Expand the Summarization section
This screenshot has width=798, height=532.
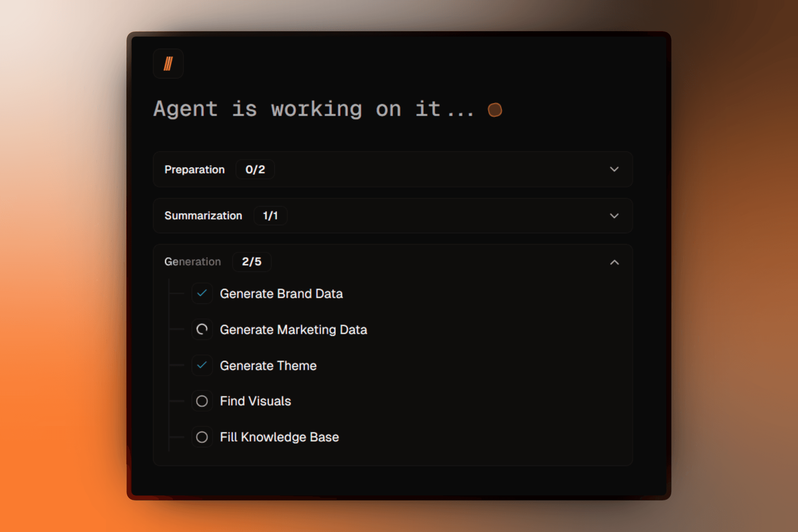pos(614,216)
